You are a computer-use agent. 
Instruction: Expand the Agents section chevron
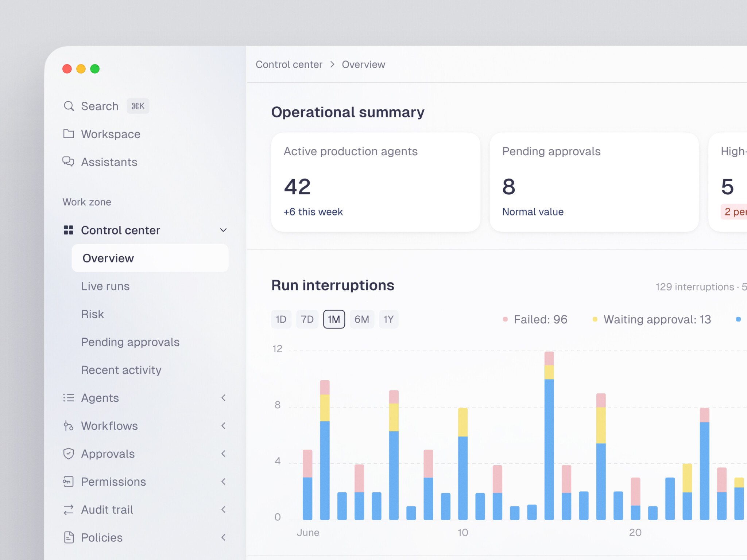coord(223,398)
